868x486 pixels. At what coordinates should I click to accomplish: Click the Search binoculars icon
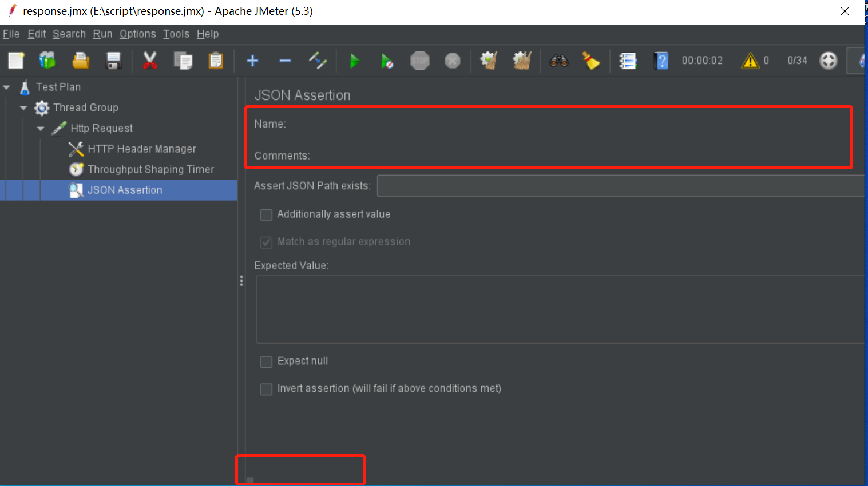[558, 61]
